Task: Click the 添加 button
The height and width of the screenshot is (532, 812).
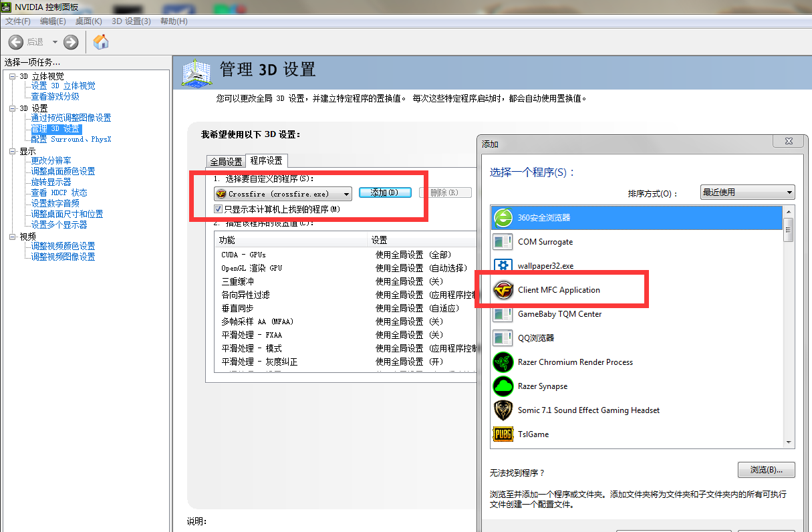Action: 385,193
